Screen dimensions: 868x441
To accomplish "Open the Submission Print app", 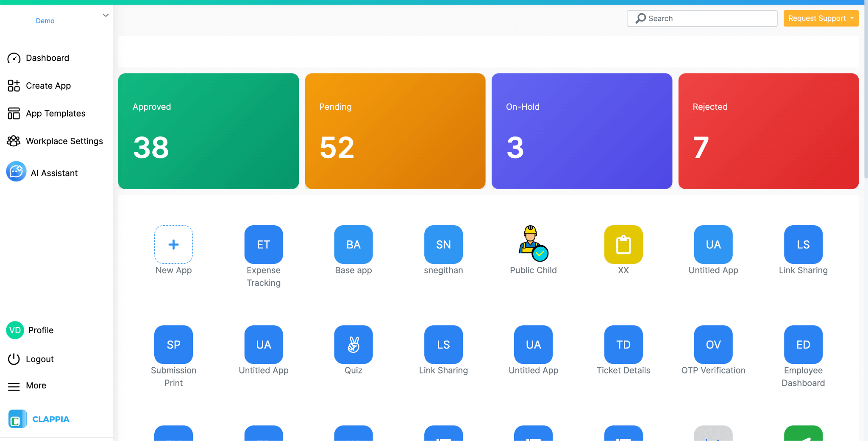I will (x=173, y=344).
